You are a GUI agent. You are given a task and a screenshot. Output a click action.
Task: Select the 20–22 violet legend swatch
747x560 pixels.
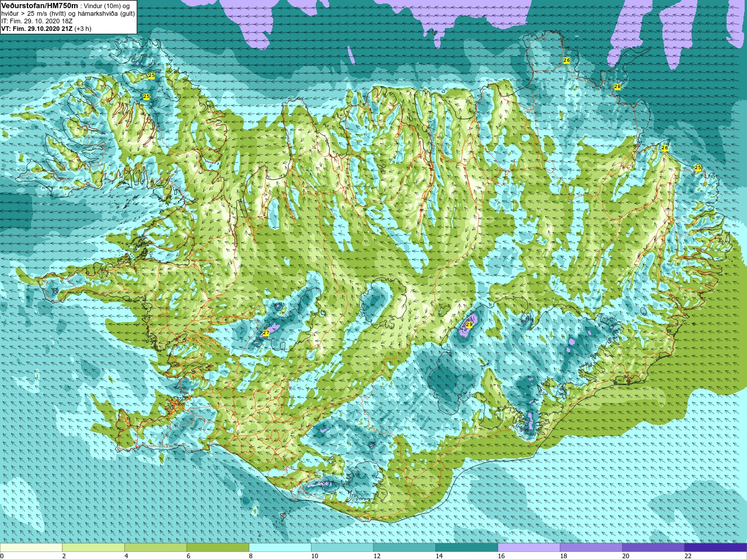tap(654, 547)
